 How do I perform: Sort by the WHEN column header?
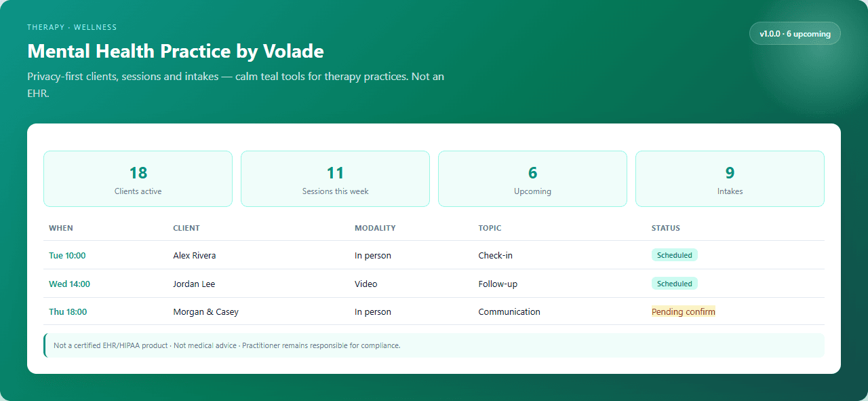61,228
